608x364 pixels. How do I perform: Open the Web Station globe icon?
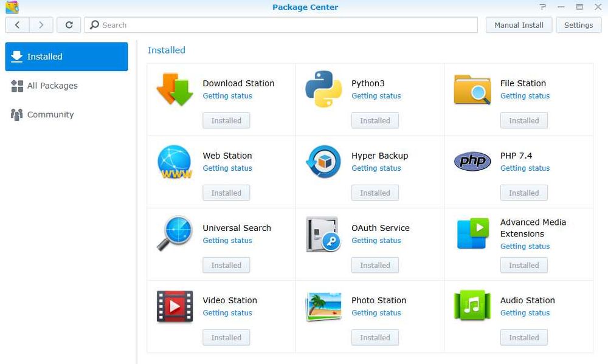click(175, 162)
